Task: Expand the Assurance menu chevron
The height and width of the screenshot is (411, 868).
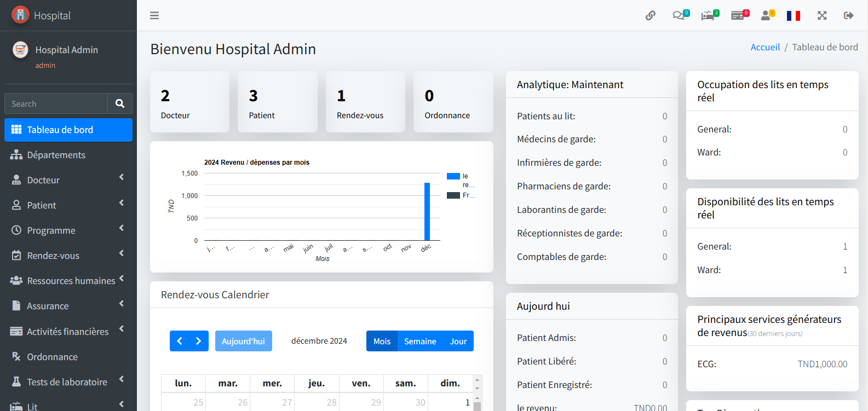Action: (122, 303)
